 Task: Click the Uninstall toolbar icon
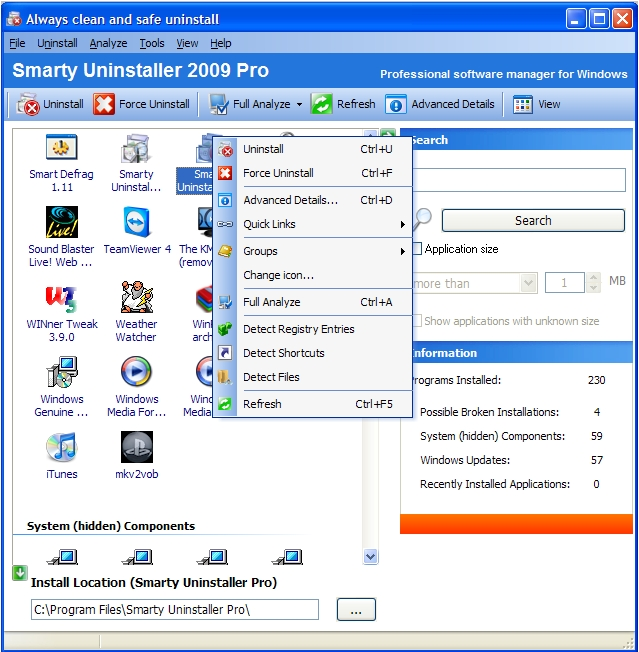27,104
